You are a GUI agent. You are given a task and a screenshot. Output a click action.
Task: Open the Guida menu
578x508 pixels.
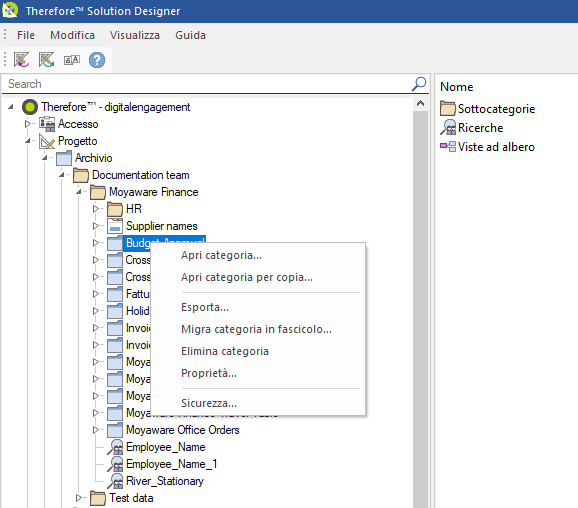[x=190, y=35]
